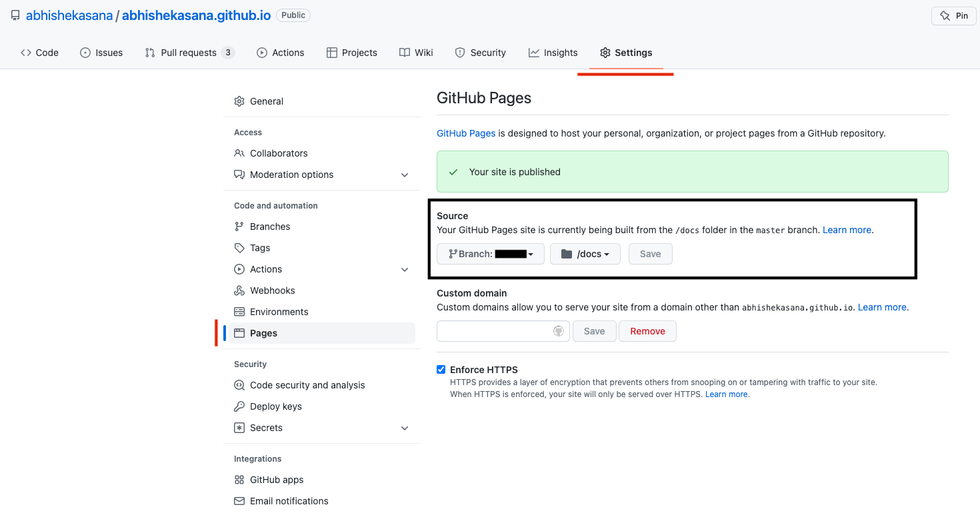This screenshot has width=980, height=513.
Task: Click the Email notifications envelope icon
Action: (239, 501)
